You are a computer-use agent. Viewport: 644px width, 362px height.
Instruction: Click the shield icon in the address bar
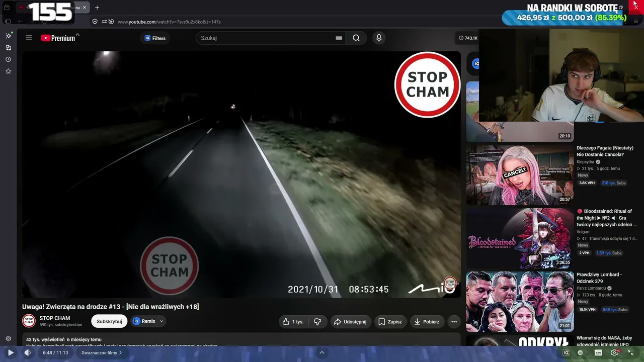[95, 22]
